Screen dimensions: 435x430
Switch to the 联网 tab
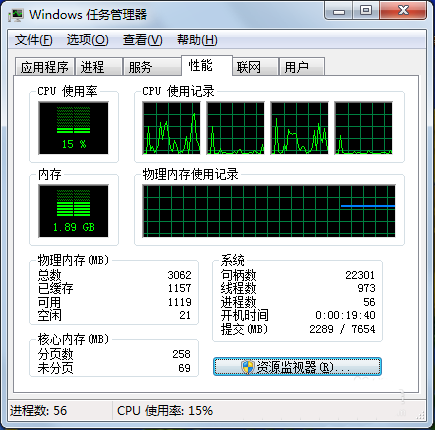[255, 67]
